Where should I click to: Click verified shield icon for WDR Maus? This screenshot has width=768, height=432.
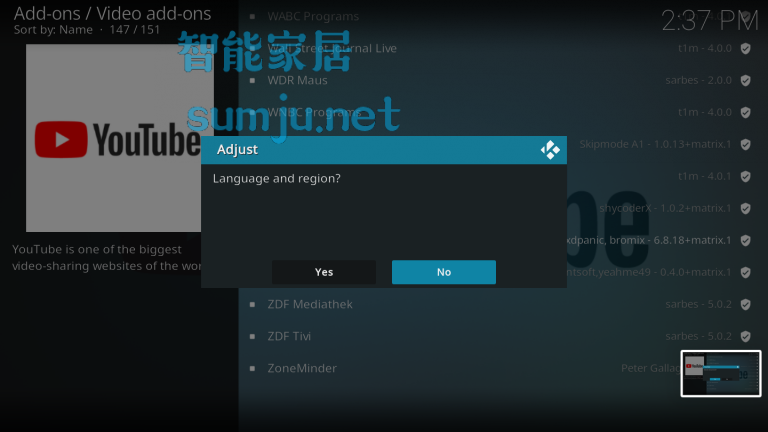pos(745,80)
